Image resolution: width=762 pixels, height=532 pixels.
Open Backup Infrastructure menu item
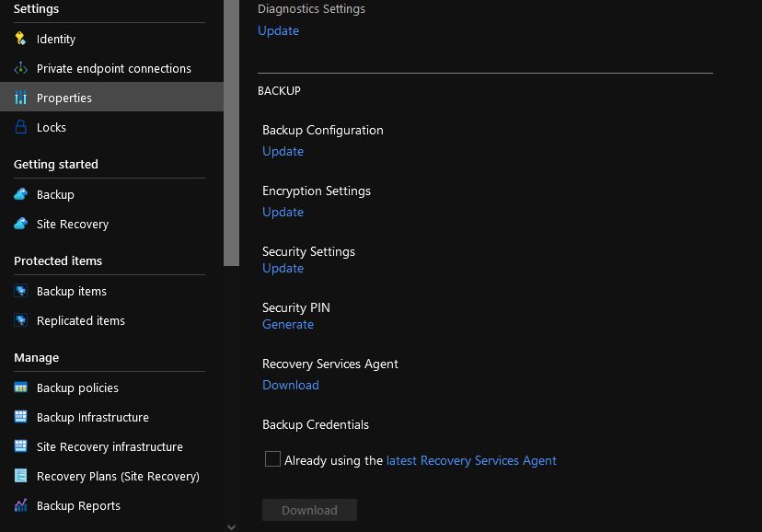click(92, 417)
